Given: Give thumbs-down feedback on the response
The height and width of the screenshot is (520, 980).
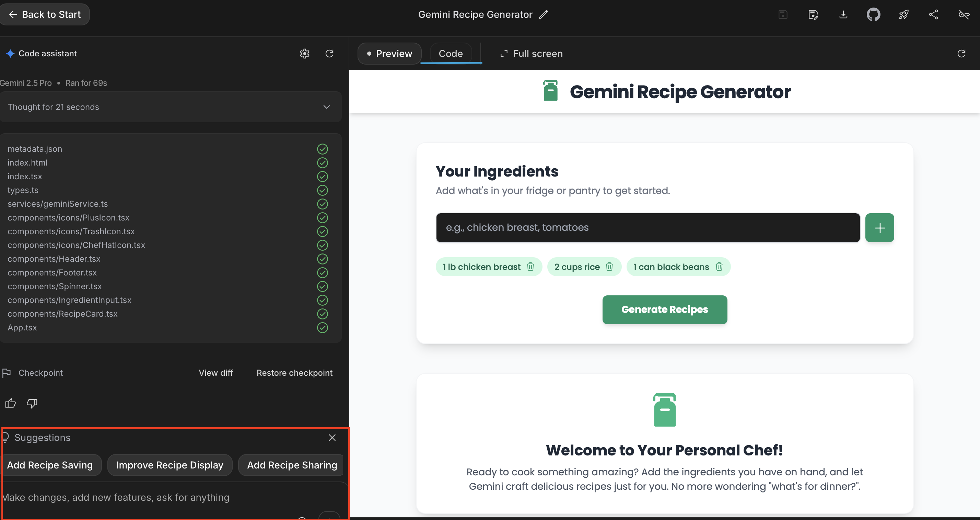Looking at the screenshot, I should pos(32,404).
